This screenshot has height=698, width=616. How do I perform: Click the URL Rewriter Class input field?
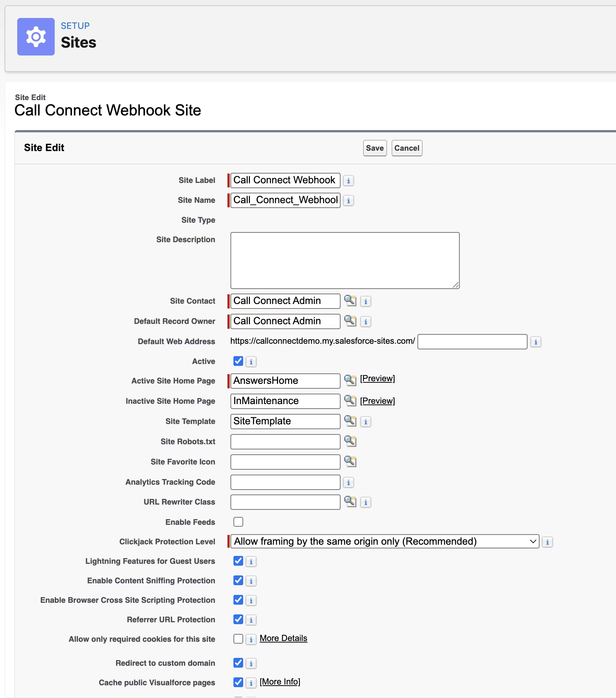pyautogui.click(x=286, y=502)
